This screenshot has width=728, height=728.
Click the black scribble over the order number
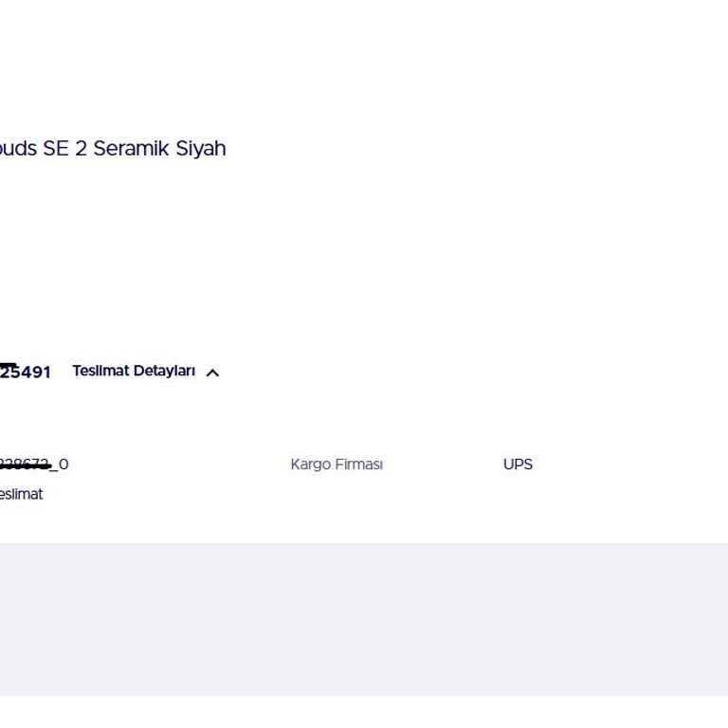click(8, 367)
